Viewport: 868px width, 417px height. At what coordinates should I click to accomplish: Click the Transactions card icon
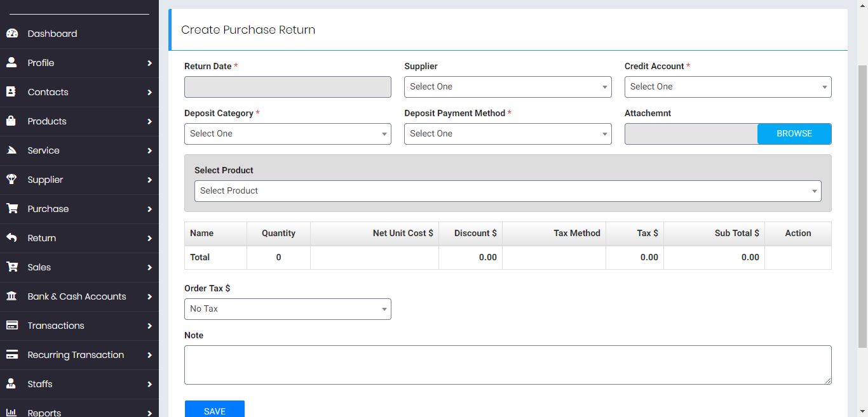pos(11,326)
